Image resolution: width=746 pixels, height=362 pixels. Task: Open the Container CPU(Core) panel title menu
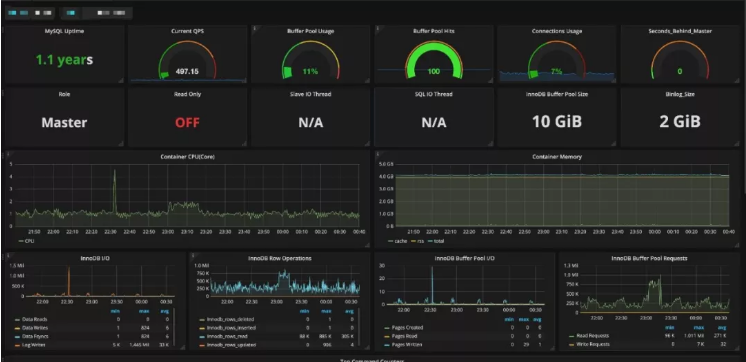point(187,157)
